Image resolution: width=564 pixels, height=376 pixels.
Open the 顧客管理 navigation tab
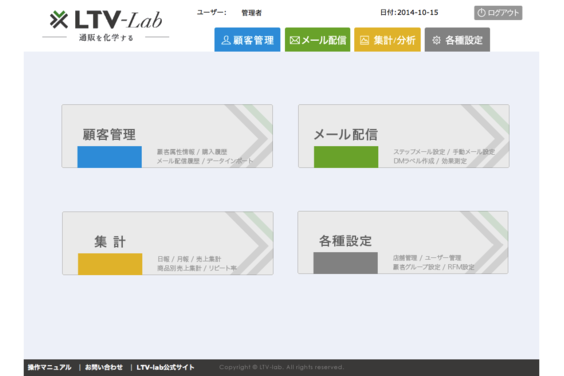[x=247, y=40]
